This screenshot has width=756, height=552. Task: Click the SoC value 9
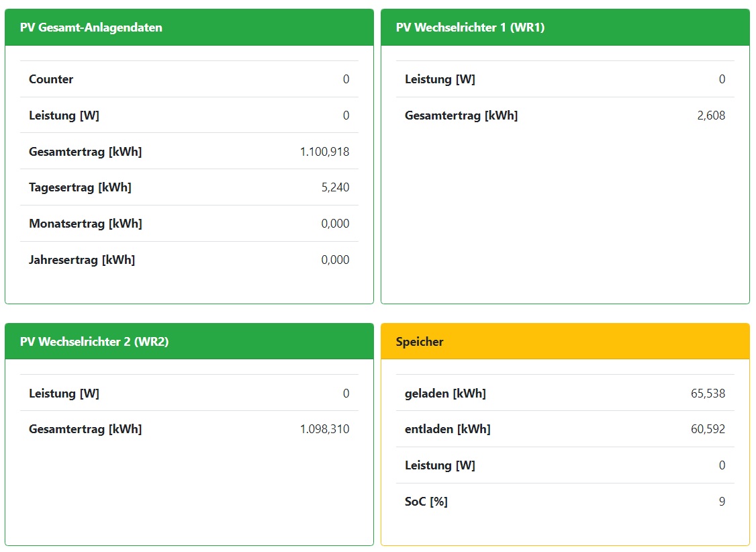click(722, 502)
